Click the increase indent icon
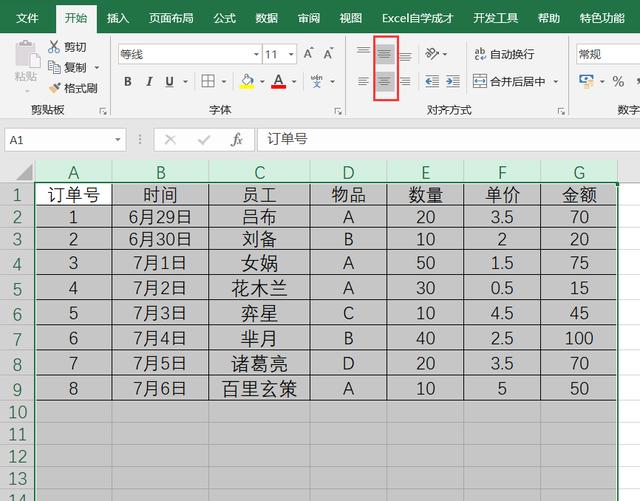The image size is (640, 501). [x=453, y=81]
